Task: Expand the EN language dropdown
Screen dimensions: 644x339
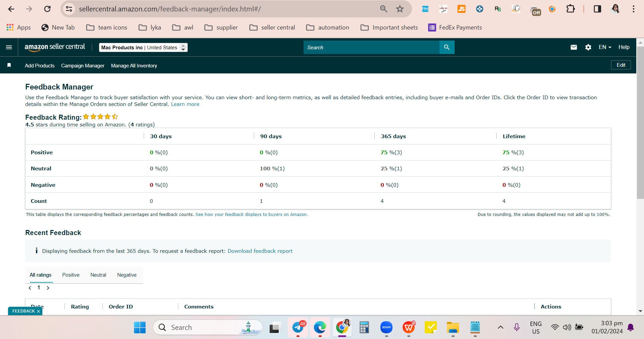Action: pyautogui.click(x=605, y=47)
